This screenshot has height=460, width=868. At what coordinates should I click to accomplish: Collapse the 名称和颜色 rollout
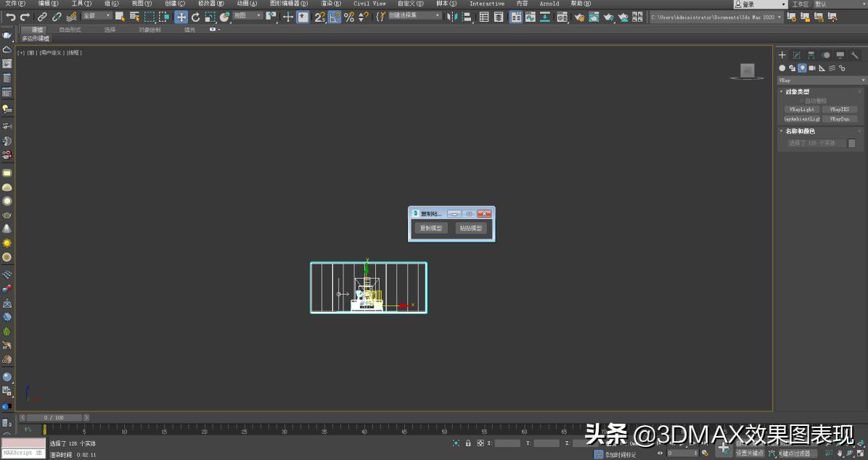[782, 131]
